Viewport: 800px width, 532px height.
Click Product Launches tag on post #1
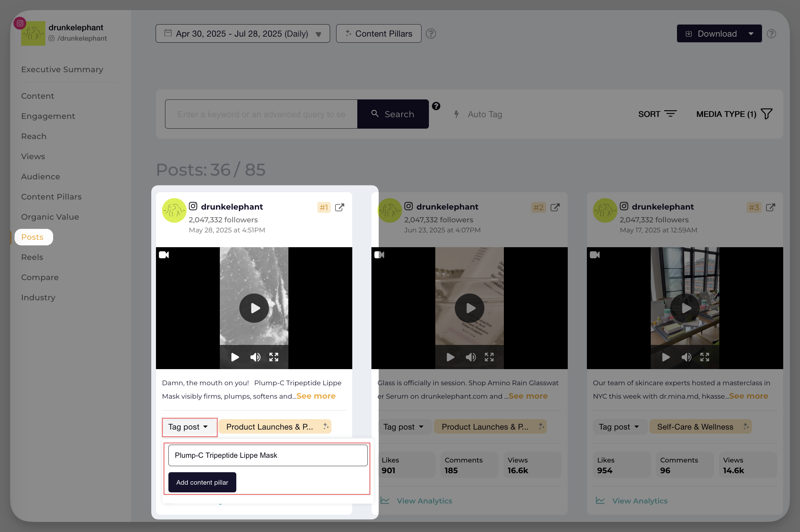click(275, 427)
